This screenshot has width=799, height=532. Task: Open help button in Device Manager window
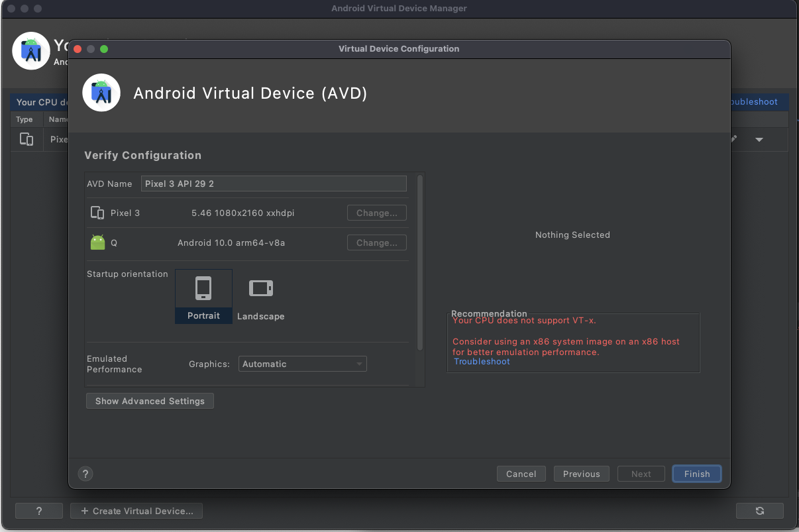click(x=39, y=511)
